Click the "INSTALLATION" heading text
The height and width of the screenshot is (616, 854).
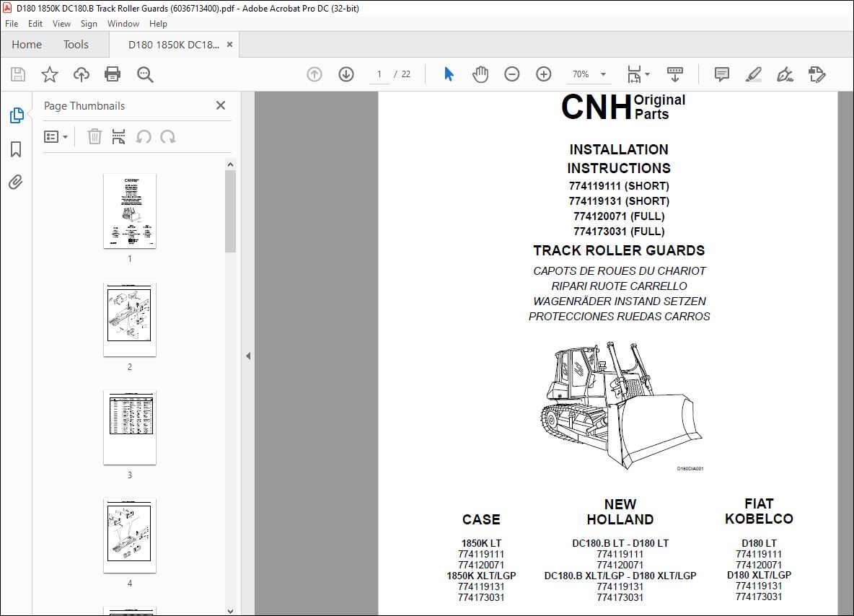click(x=619, y=149)
